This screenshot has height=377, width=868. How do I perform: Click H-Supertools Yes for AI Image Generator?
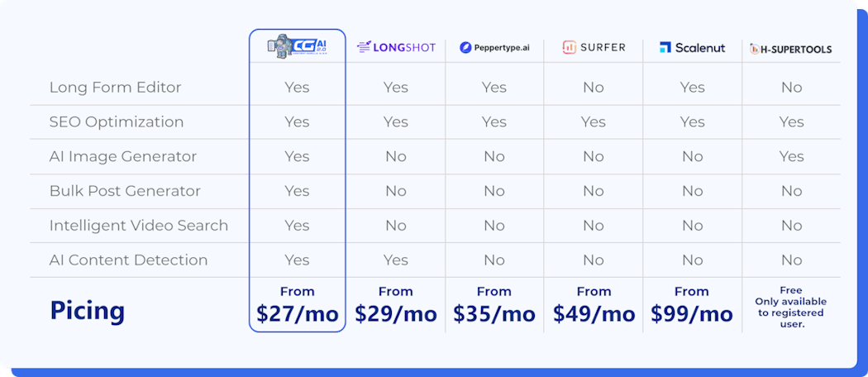(x=791, y=156)
